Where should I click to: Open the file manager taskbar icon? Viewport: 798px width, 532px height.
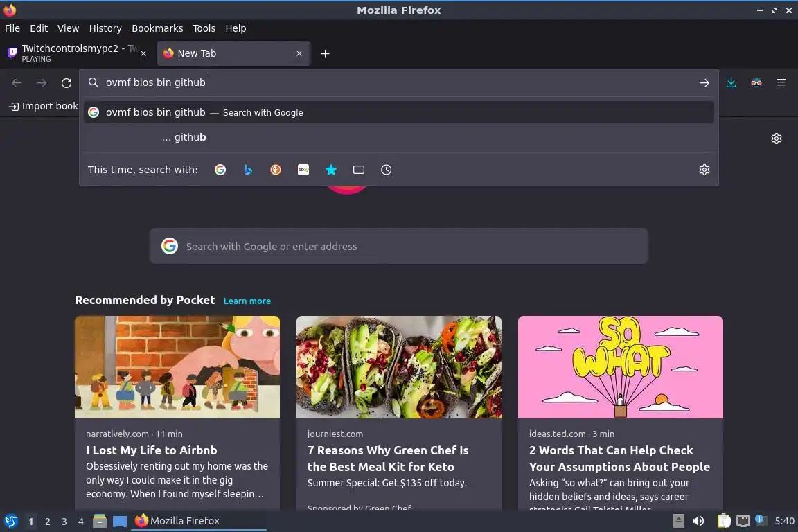click(x=100, y=521)
